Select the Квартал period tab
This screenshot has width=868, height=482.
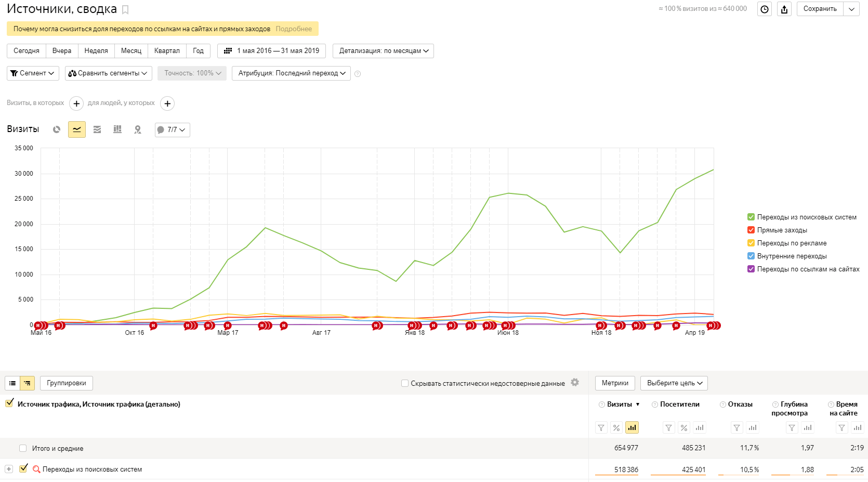tap(167, 51)
